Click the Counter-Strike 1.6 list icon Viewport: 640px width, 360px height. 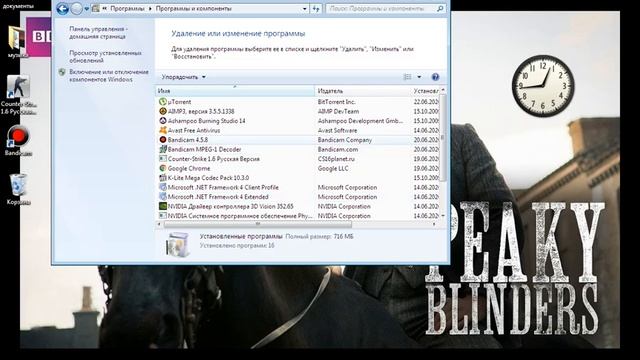pyautogui.click(x=162, y=158)
